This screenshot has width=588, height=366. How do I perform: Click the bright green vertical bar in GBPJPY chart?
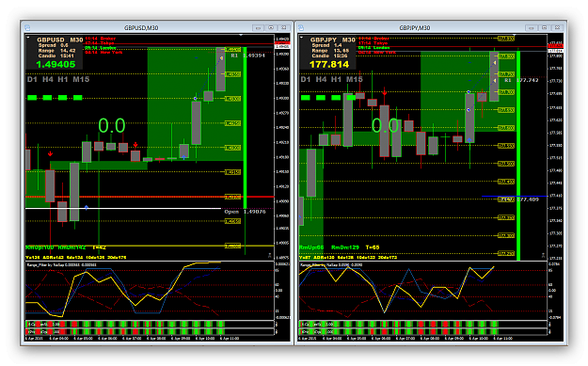tap(518, 155)
